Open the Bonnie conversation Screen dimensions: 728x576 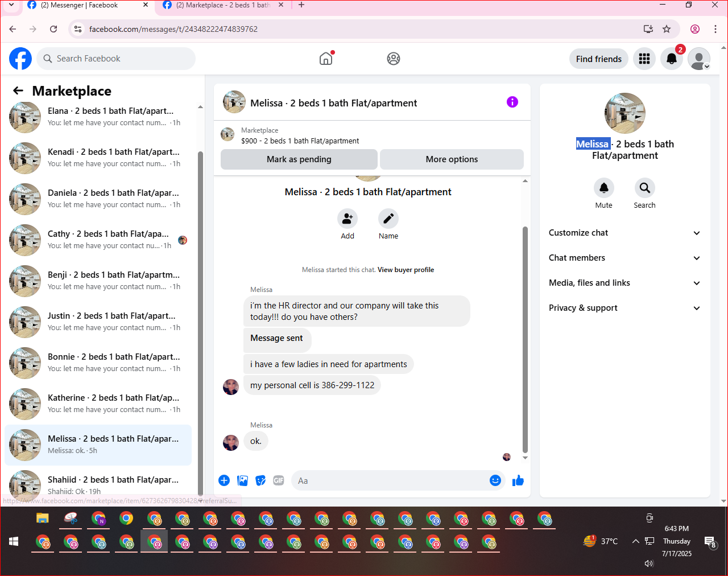pos(98,363)
